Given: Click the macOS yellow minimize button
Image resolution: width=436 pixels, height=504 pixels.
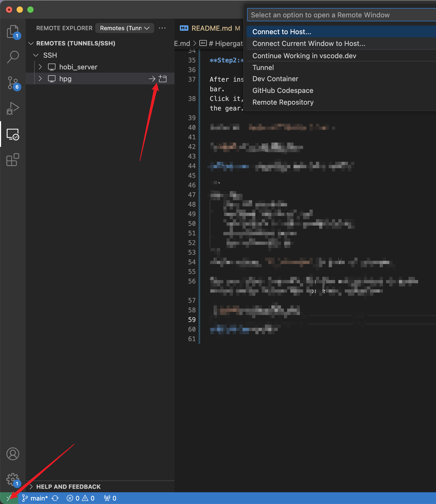Looking at the screenshot, I should [20, 10].
